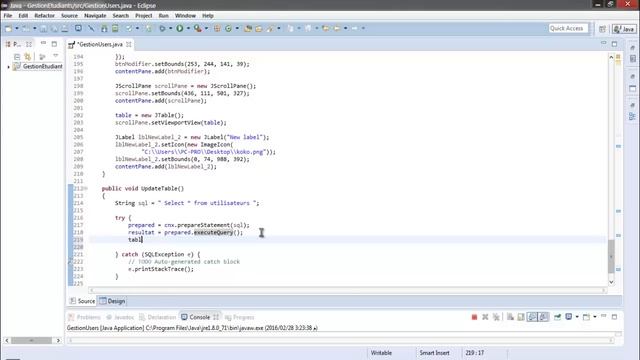Click the Save toolbar icon
The height and width of the screenshot is (360, 640).
click(43, 29)
